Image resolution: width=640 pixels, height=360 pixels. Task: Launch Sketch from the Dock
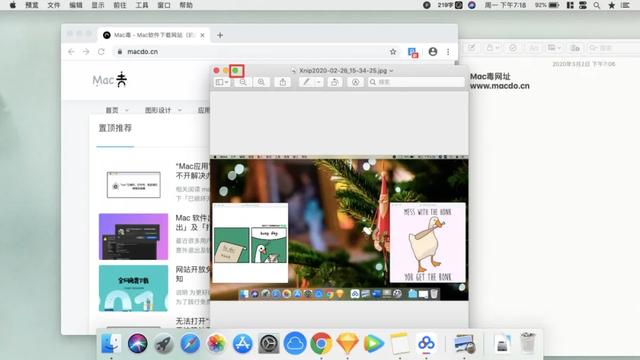tap(347, 343)
